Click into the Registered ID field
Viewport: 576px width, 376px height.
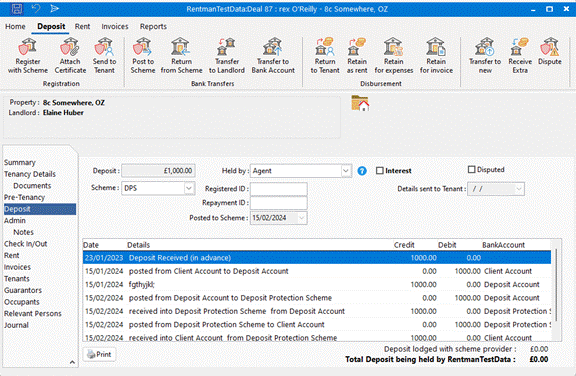pos(279,189)
